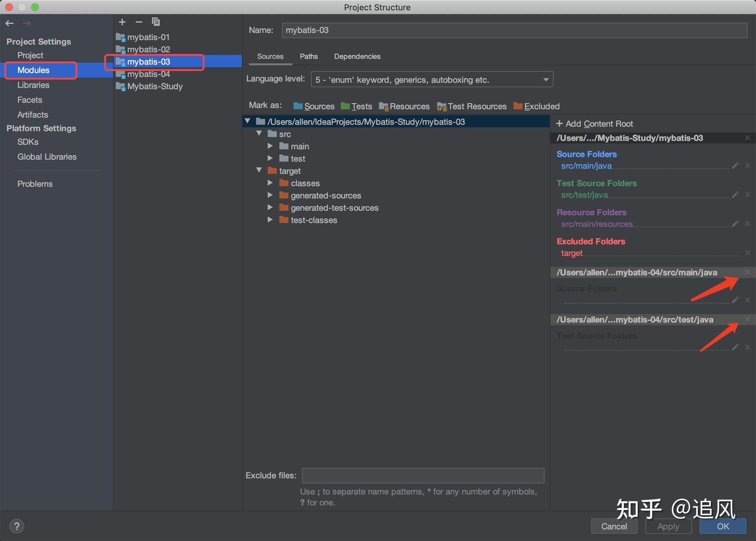Mark folder as Excluded

click(x=537, y=106)
